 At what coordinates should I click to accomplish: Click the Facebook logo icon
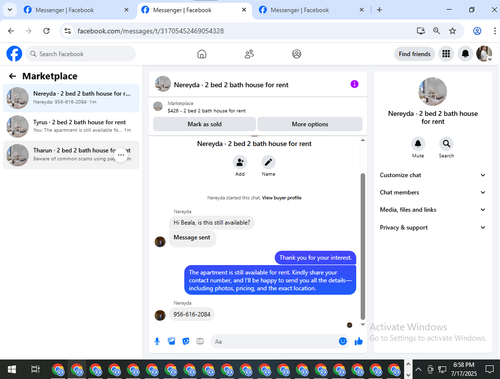point(14,54)
